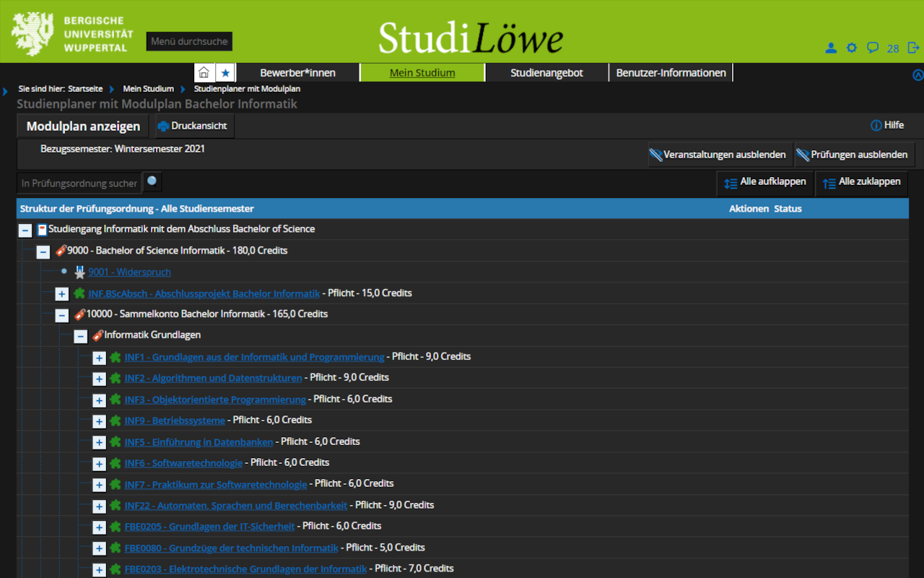Click Startseite in breadcrumb
The image size is (924, 578).
coord(85,89)
